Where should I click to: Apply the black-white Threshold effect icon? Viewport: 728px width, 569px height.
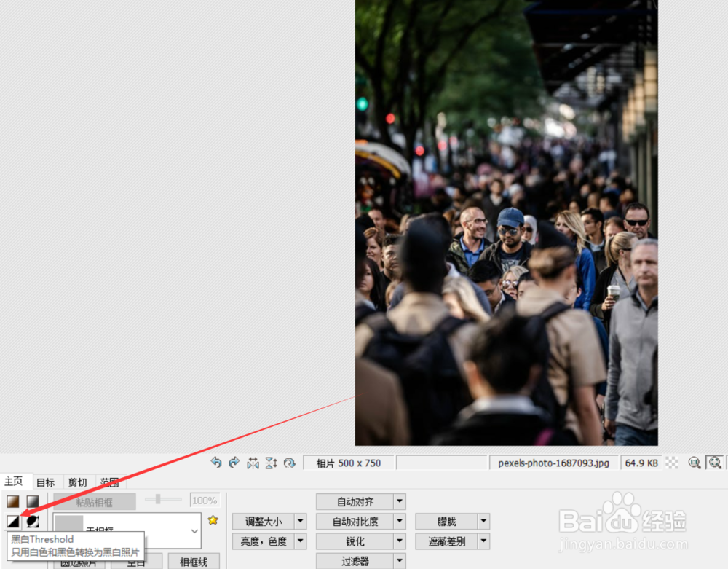[13, 521]
